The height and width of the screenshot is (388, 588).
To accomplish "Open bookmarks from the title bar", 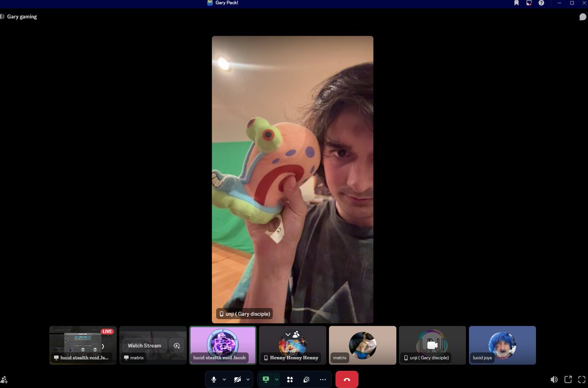I will point(516,3).
